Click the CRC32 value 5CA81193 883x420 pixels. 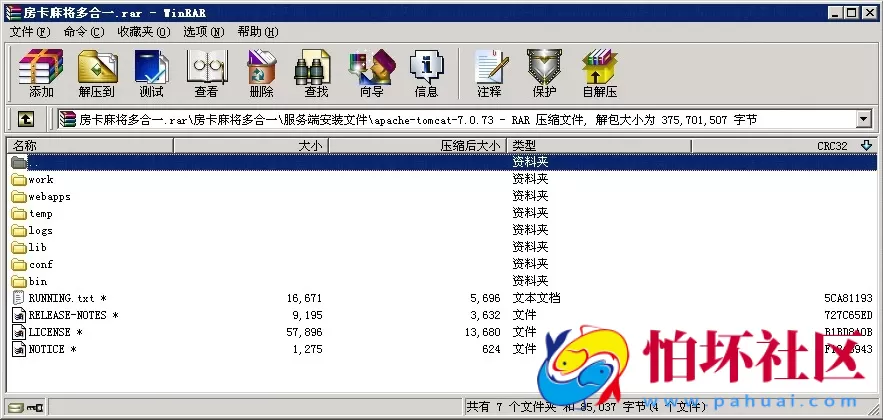click(849, 298)
